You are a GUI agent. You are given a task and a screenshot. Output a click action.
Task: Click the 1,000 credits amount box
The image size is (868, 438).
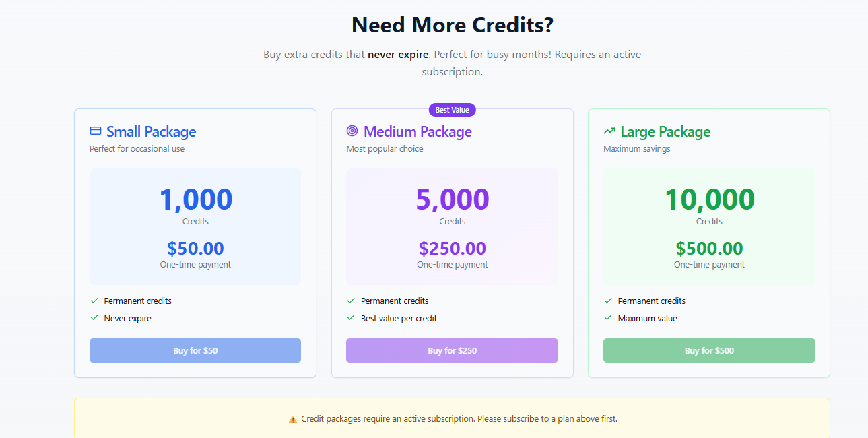[195, 226]
